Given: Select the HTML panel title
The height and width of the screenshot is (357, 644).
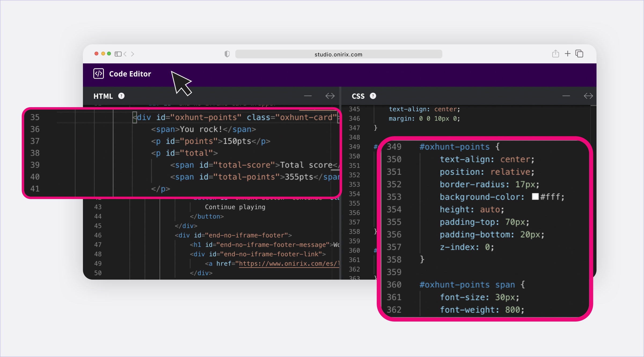Looking at the screenshot, I should tap(103, 96).
